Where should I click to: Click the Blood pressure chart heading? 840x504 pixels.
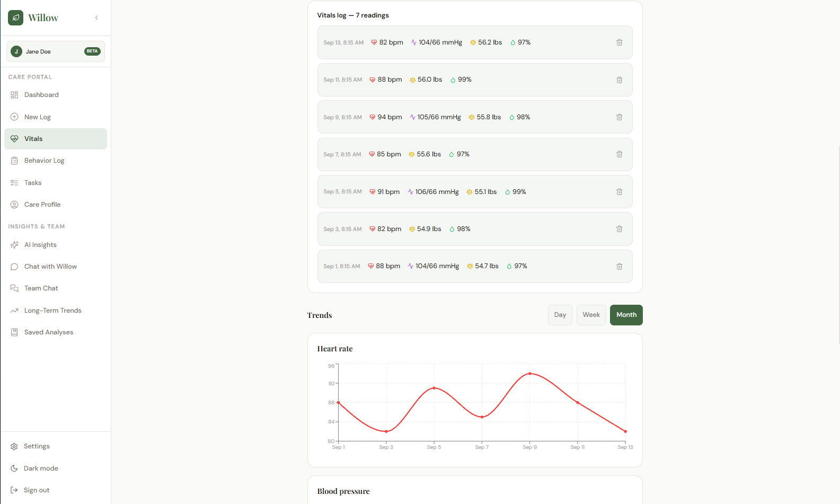pyautogui.click(x=343, y=491)
